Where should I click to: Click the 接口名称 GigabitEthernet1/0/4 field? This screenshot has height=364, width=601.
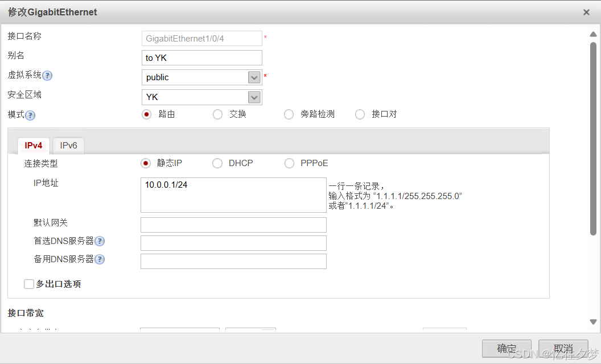tap(201, 38)
